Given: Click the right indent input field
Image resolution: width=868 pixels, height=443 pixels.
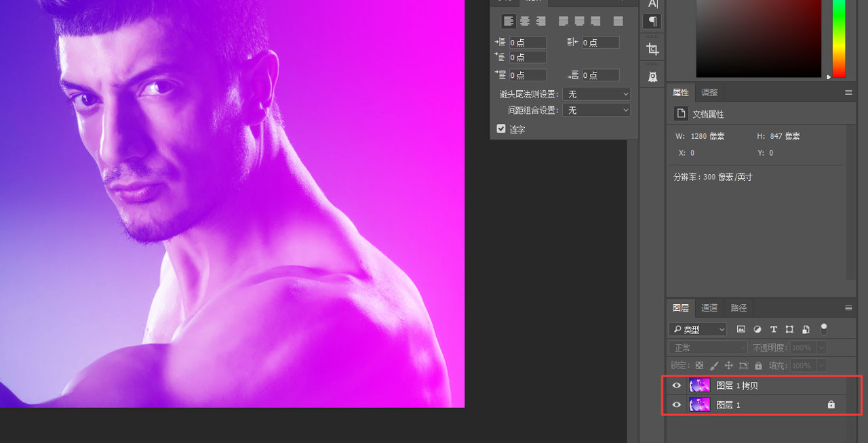Looking at the screenshot, I should 601,43.
